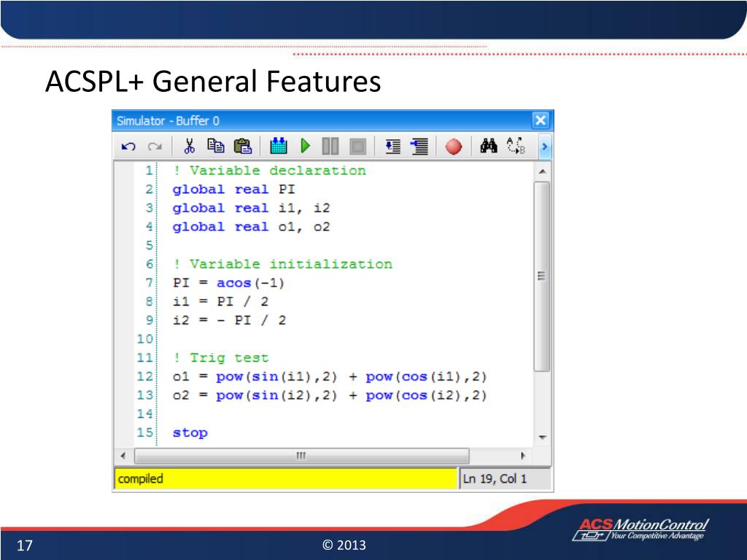Click the '! Trig test' comment
The height and width of the screenshot is (560, 747).
pyautogui.click(x=221, y=357)
